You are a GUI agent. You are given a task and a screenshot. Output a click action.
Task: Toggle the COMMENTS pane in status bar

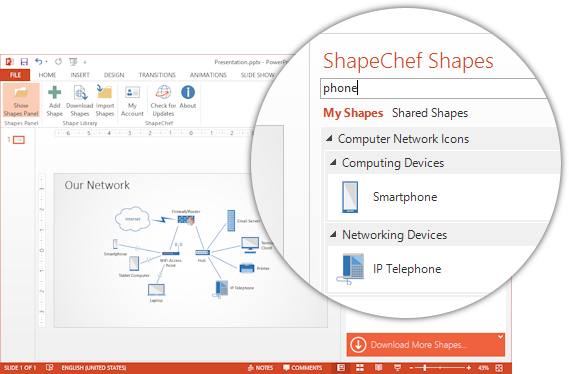click(302, 368)
